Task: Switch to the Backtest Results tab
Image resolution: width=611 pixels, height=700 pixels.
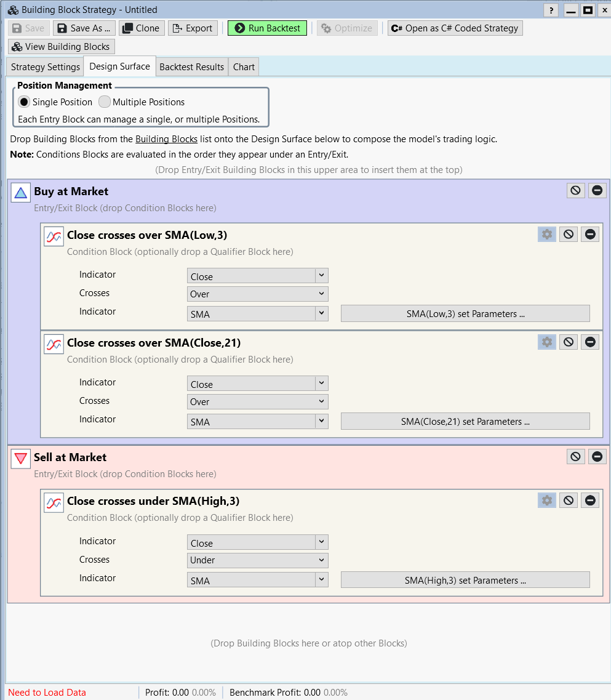Action: tap(191, 67)
